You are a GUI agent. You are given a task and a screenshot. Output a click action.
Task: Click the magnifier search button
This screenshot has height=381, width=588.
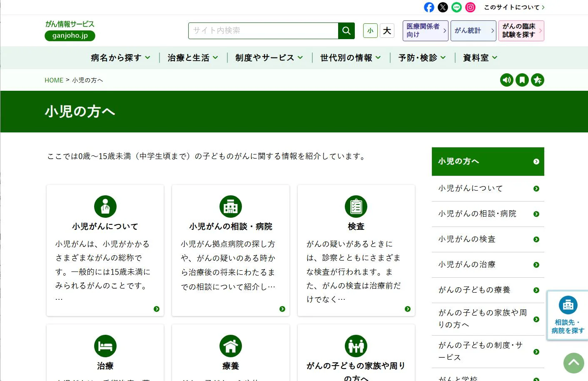point(346,31)
